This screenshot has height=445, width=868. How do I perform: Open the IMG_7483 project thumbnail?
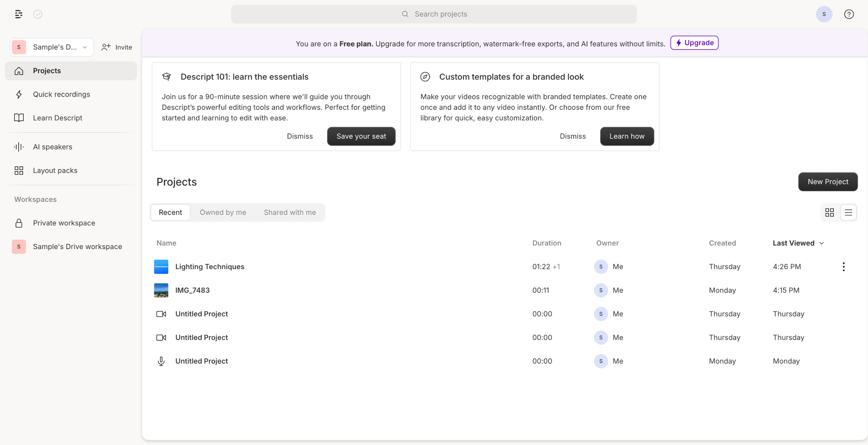click(161, 290)
